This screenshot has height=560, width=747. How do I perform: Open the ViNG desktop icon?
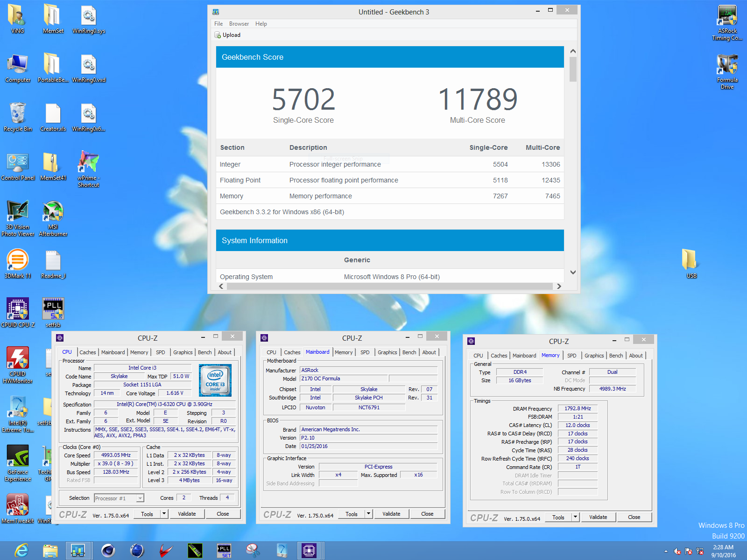coord(17,19)
